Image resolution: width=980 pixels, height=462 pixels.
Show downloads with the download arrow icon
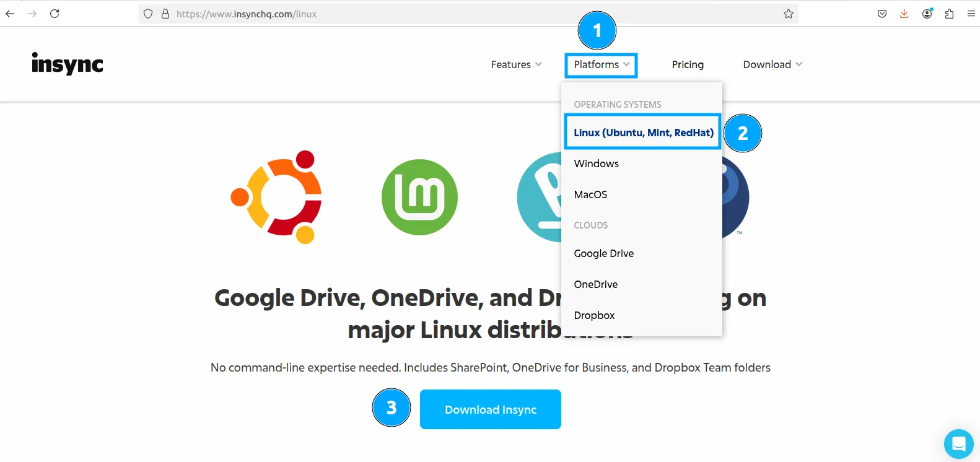[x=904, y=14]
